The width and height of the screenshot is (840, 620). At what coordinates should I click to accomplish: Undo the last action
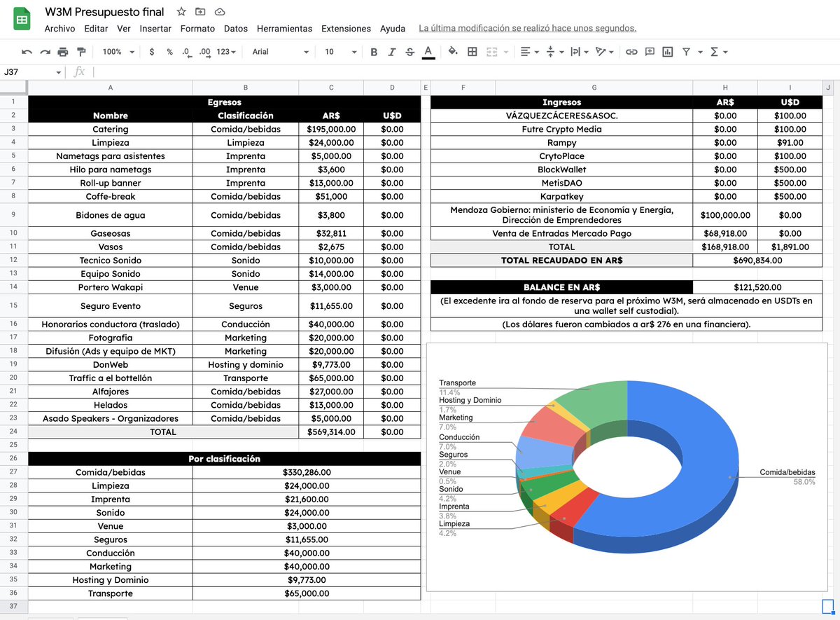(27, 52)
